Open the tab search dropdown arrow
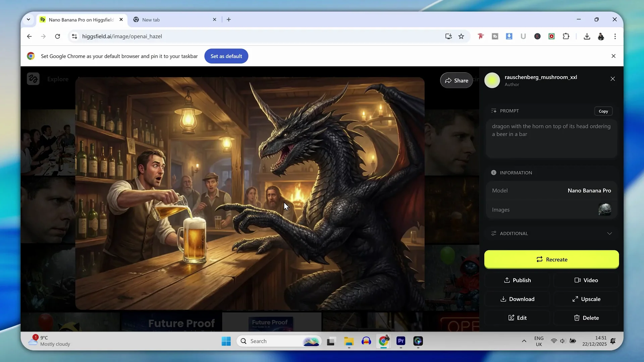This screenshot has height=362, width=644. pyautogui.click(x=29, y=19)
